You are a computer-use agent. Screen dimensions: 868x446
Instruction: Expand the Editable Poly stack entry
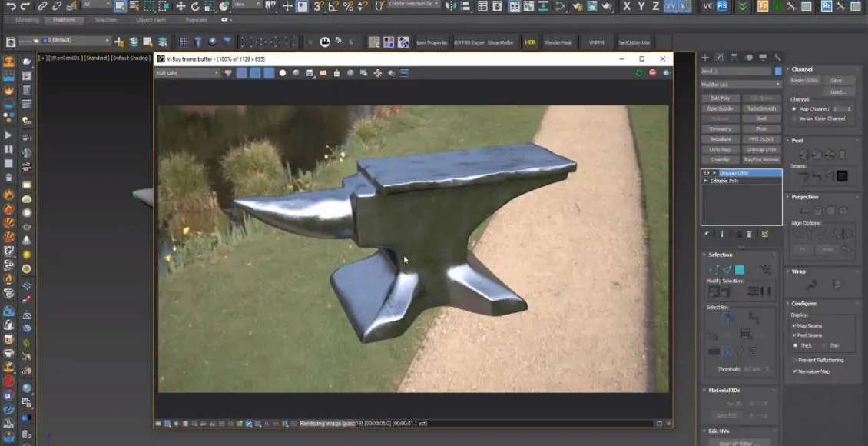(x=707, y=181)
